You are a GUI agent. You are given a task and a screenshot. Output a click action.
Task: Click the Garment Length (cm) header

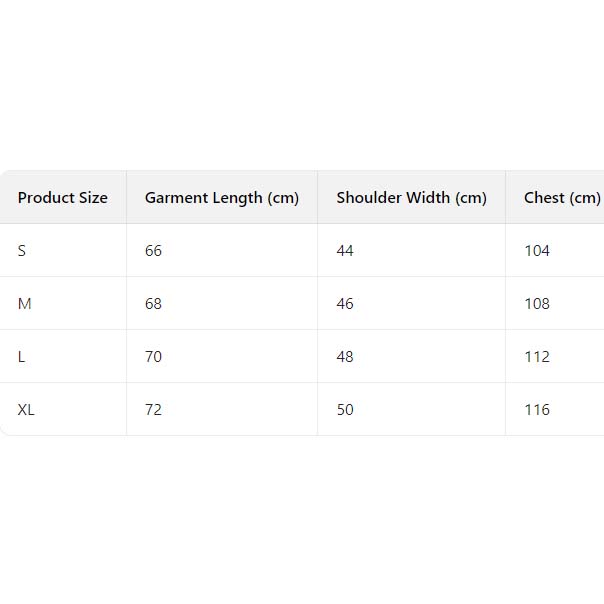(222, 198)
